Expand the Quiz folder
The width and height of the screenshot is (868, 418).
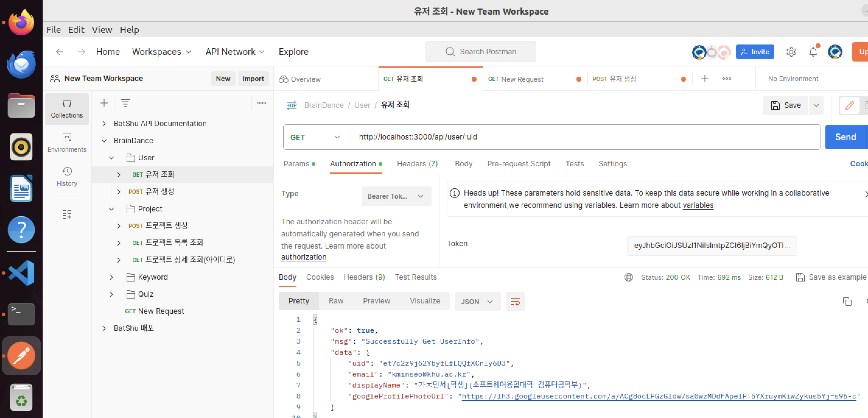pos(111,294)
